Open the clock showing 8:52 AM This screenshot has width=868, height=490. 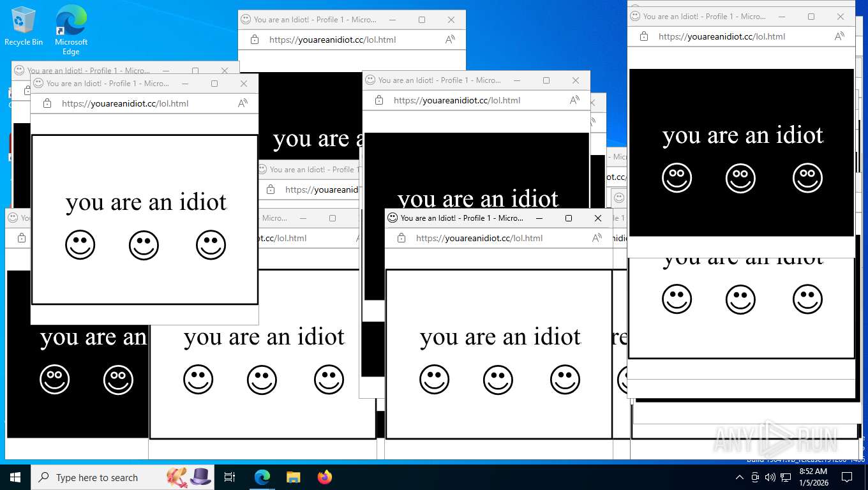[813, 477]
